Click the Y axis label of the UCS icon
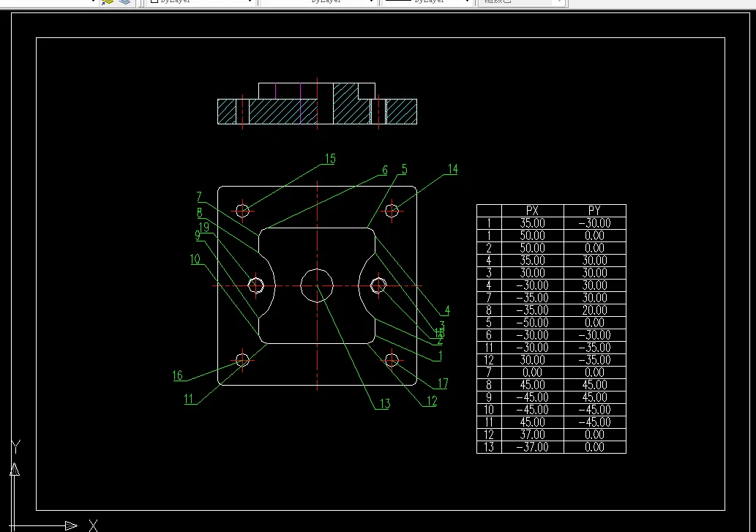Image resolution: width=756 pixels, height=532 pixels. pyautogui.click(x=16, y=446)
